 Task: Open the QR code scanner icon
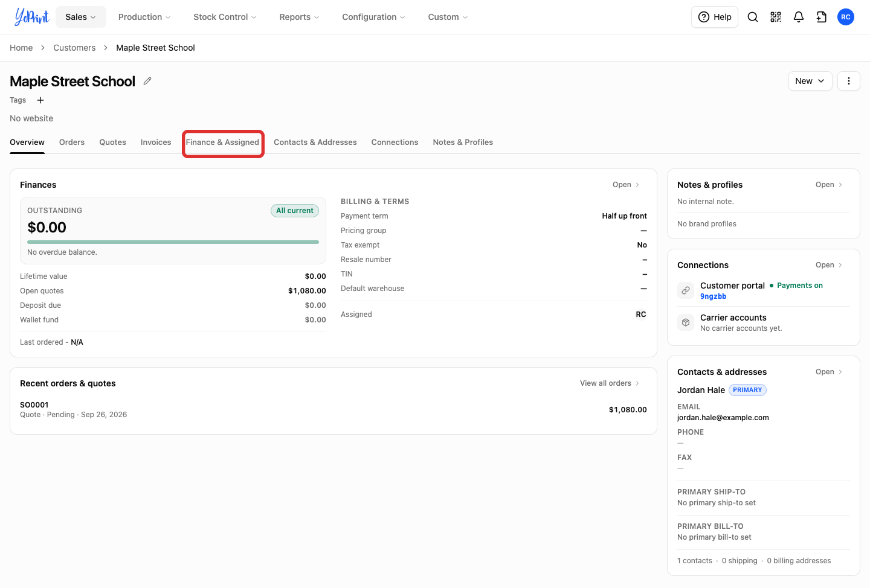click(x=776, y=17)
